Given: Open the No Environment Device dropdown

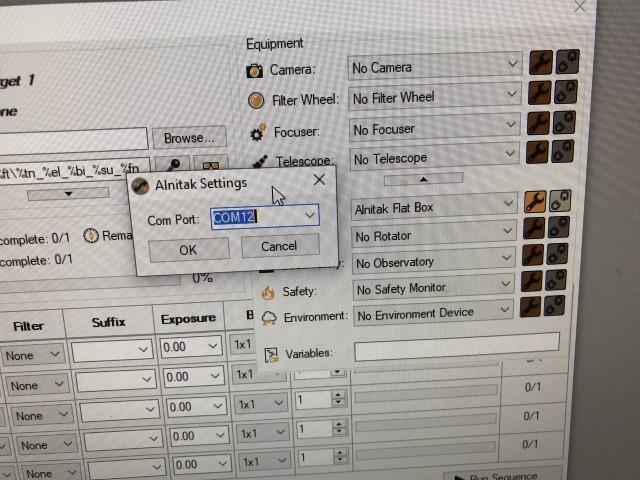Looking at the screenshot, I should (504, 309).
